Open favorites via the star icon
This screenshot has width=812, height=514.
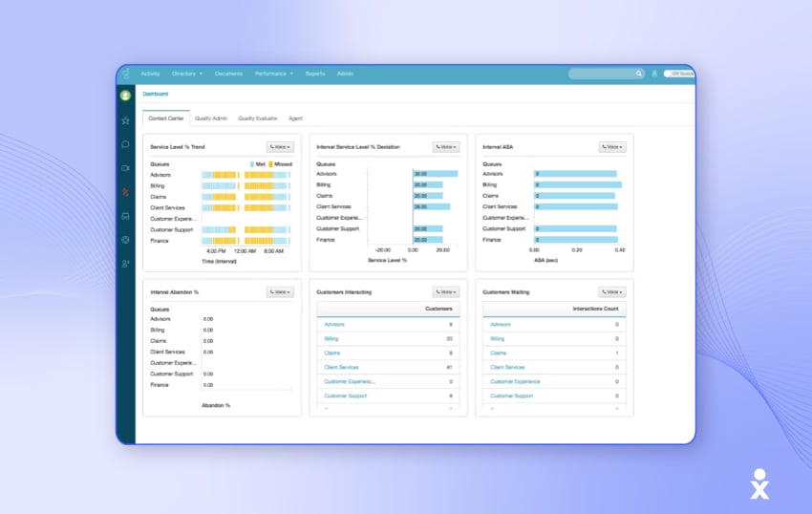pyautogui.click(x=125, y=120)
